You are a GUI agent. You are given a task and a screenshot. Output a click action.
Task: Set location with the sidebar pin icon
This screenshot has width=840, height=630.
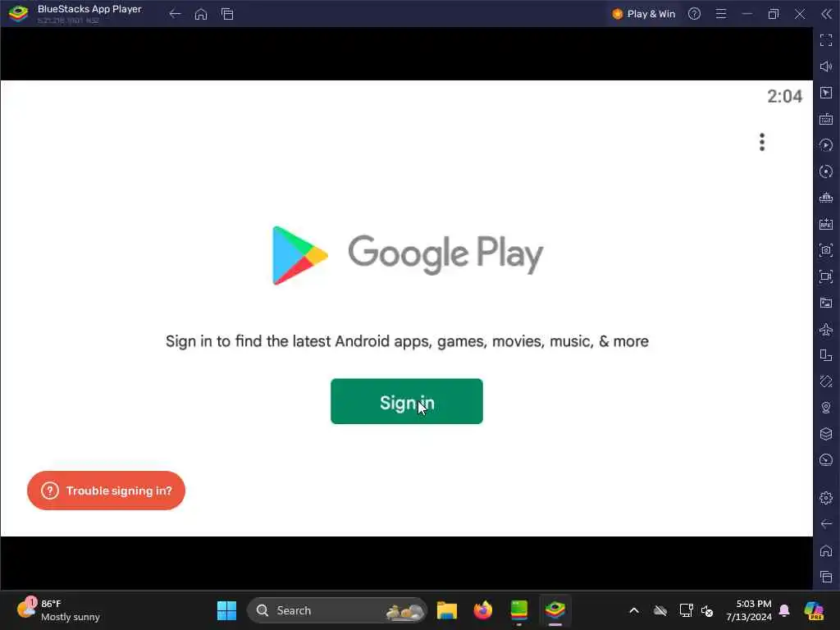pyautogui.click(x=826, y=408)
